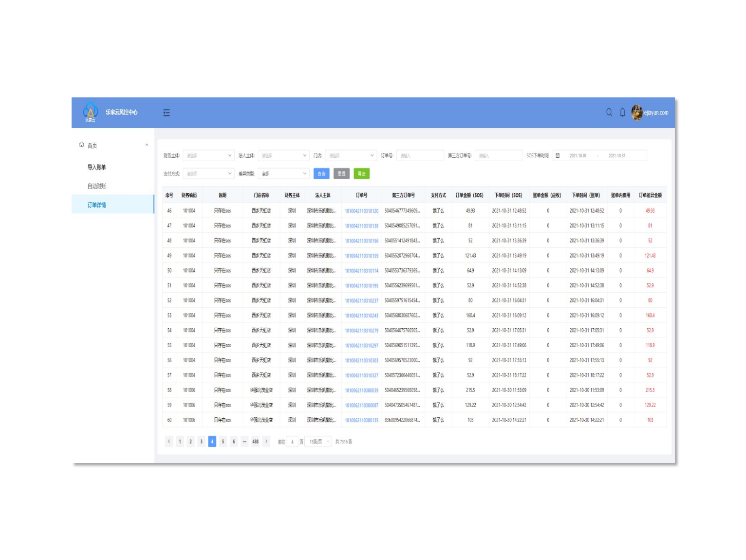Click the 订单号 input field
This screenshot has height=560, width=746.
pos(420,156)
